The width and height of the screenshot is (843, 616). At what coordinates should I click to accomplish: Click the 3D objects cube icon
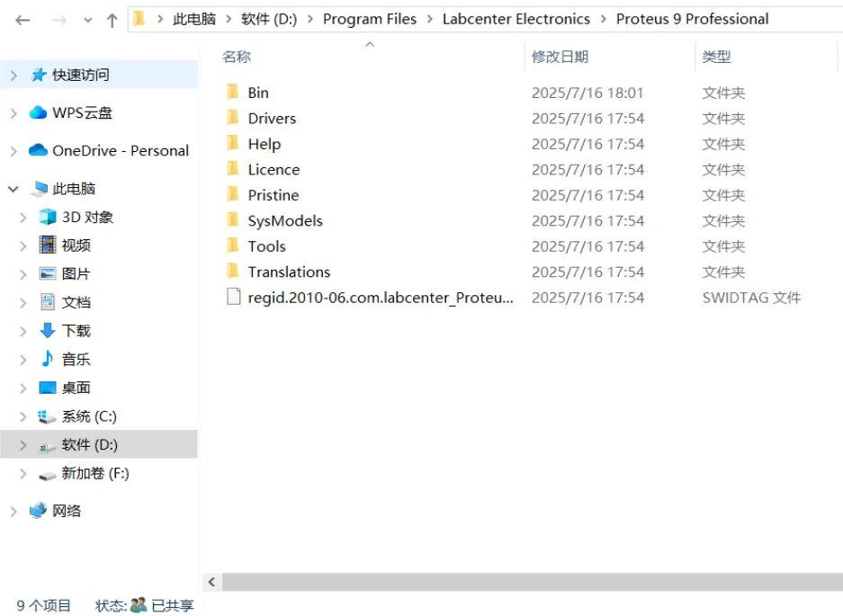(48, 217)
